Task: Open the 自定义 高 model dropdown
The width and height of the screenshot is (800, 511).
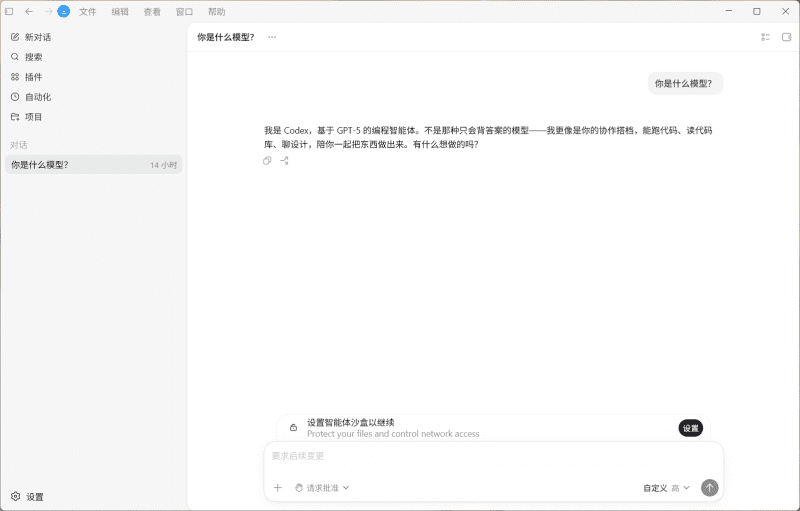Action: [666, 488]
